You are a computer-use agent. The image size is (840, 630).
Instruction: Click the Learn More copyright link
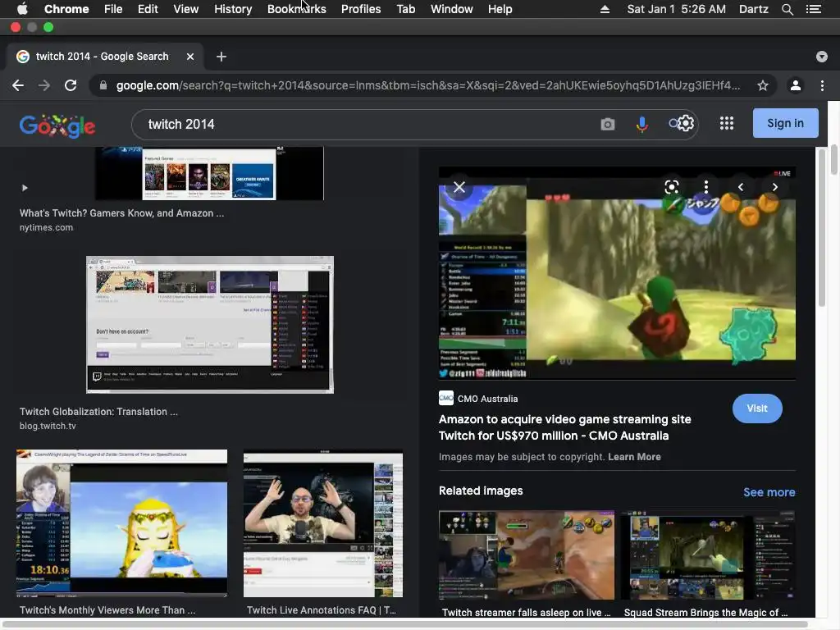coord(634,457)
